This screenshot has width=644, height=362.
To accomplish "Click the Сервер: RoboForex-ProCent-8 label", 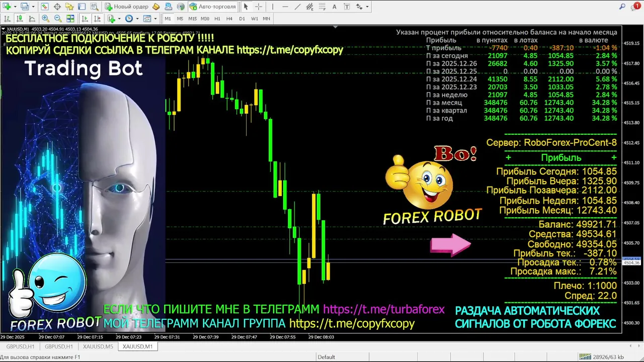I will (x=551, y=143).
